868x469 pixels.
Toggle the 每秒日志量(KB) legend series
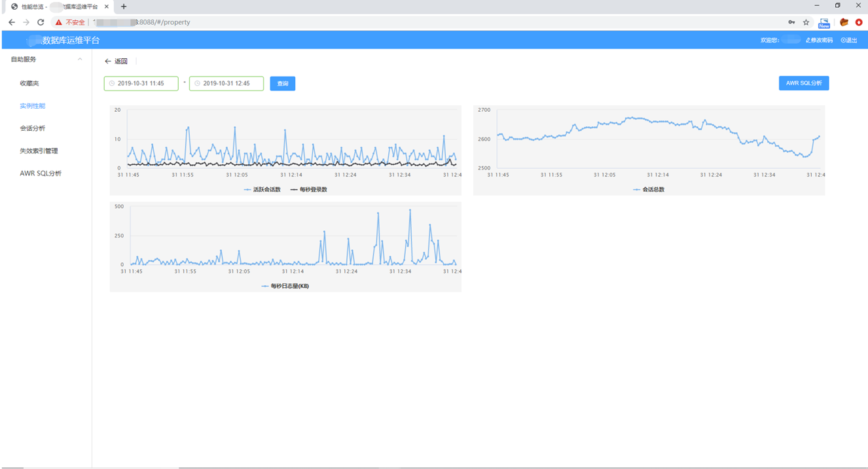click(285, 287)
